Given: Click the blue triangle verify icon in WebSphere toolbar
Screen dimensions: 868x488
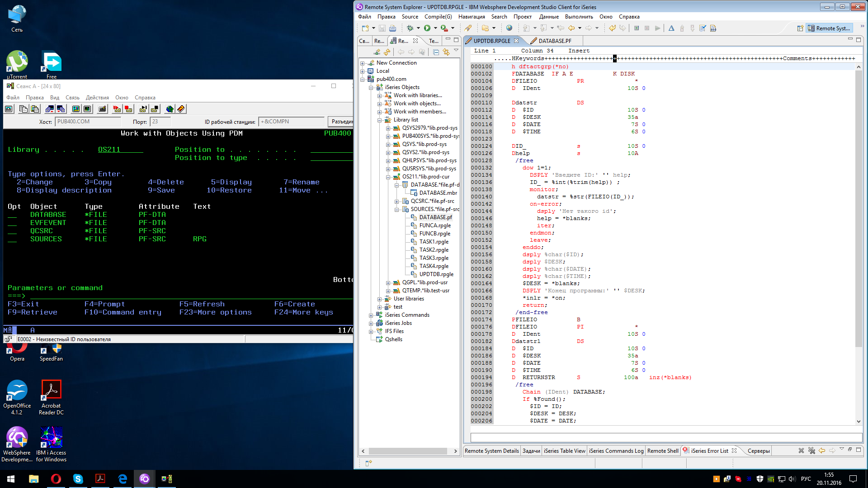Looking at the screenshot, I should pyautogui.click(x=671, y=28).
